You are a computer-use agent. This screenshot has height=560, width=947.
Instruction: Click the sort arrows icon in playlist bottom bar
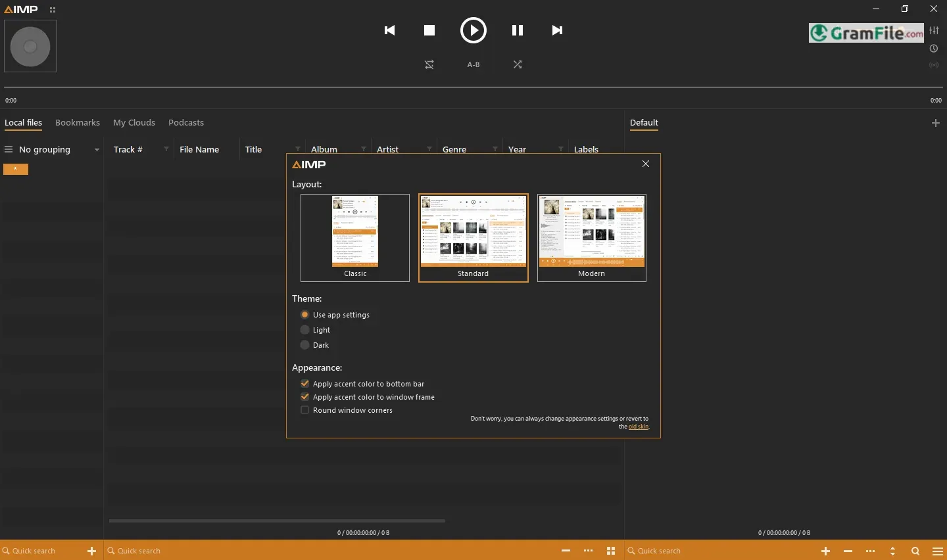coord(892,551)
